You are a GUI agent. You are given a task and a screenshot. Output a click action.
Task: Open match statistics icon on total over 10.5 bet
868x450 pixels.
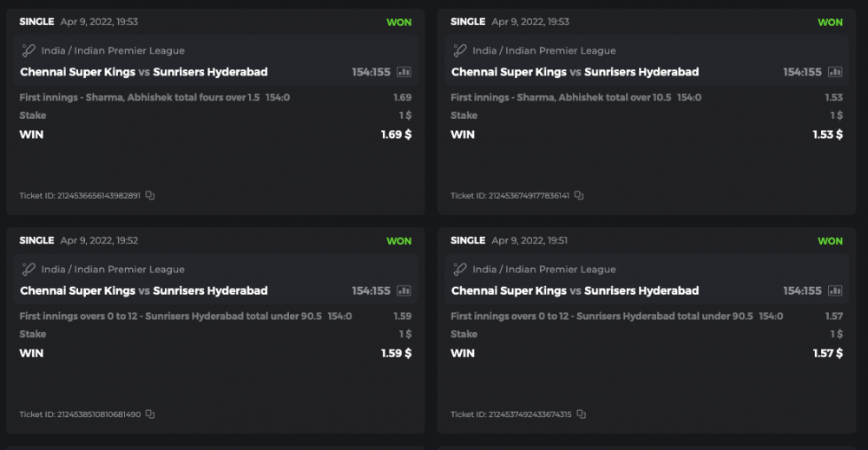point(835,72)
